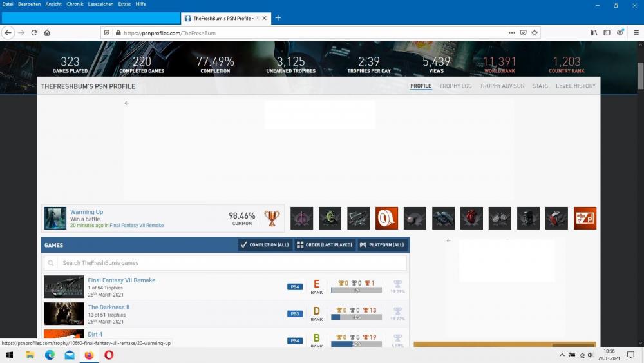Switch to the Trophy Log tab

click(455, 86)
